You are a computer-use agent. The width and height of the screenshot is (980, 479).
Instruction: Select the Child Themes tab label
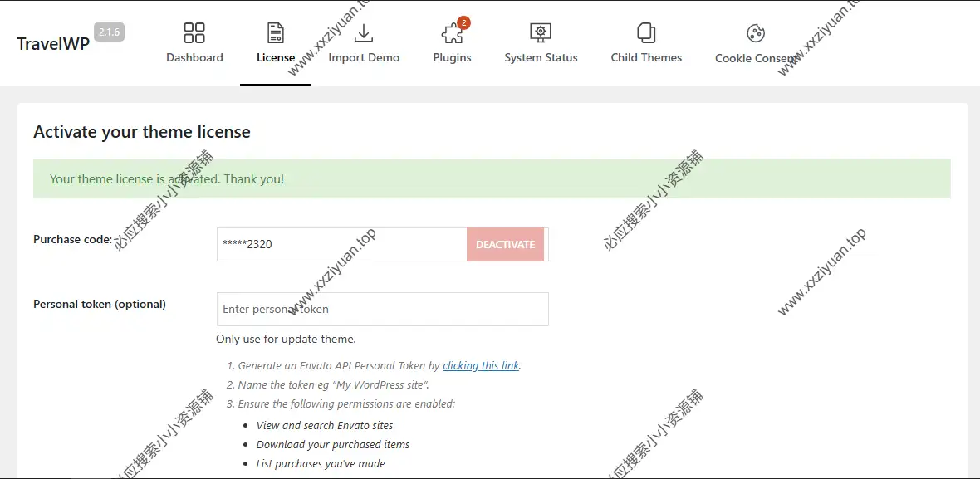(x=646, y=57)
